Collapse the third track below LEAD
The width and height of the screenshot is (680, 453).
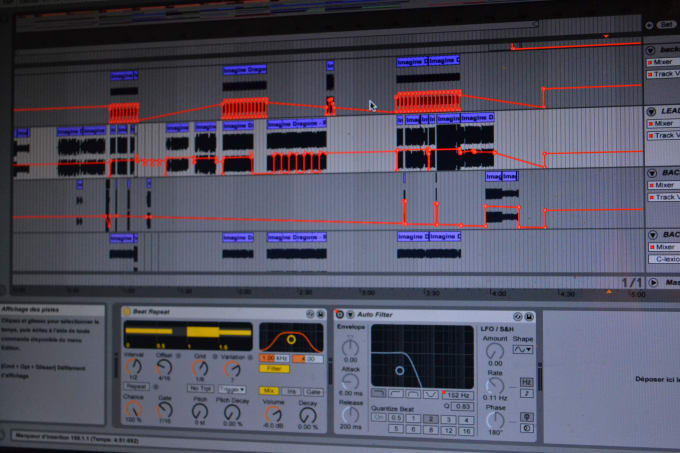pos(652,173)
